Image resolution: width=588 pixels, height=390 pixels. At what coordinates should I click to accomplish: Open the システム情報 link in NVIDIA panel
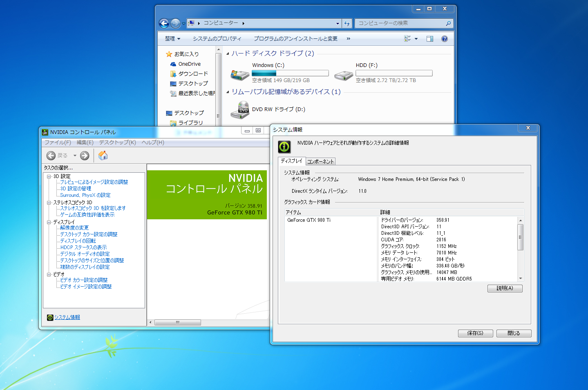click(x=67, y=317)
